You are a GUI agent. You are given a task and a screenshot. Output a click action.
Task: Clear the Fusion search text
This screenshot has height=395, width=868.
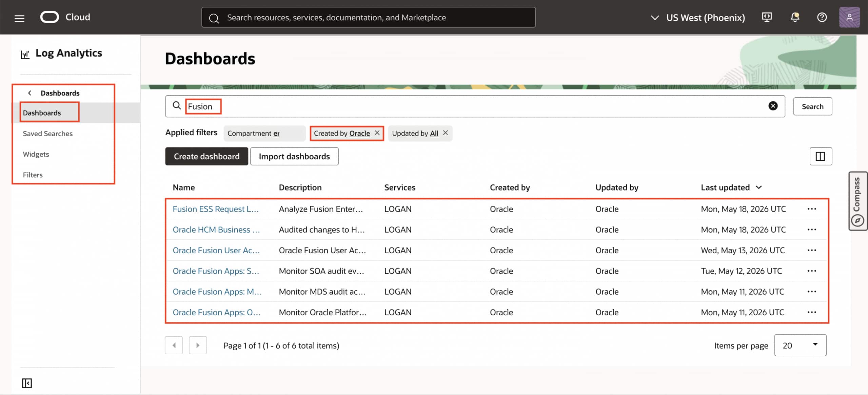pos(773,106)
